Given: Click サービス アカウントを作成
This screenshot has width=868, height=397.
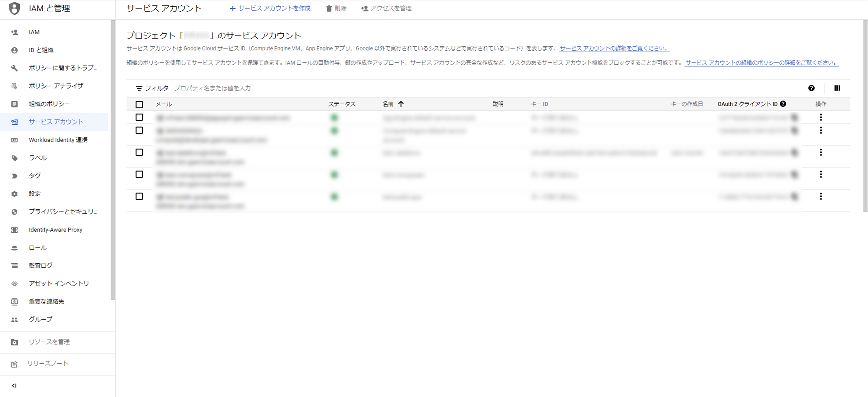Looking at the screenshot, I should pyautogui.click(x=270, y=8).
